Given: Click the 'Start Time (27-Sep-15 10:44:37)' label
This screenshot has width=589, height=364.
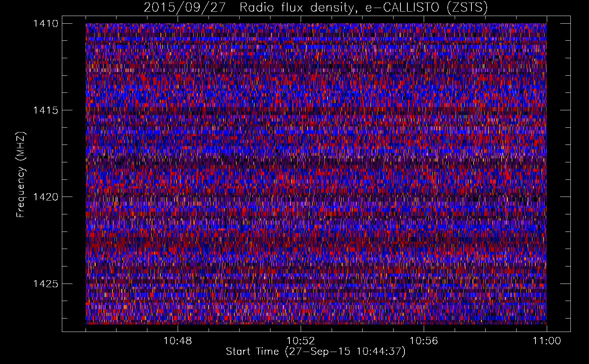Looking at the screenshot, I should tap(316, 352).
